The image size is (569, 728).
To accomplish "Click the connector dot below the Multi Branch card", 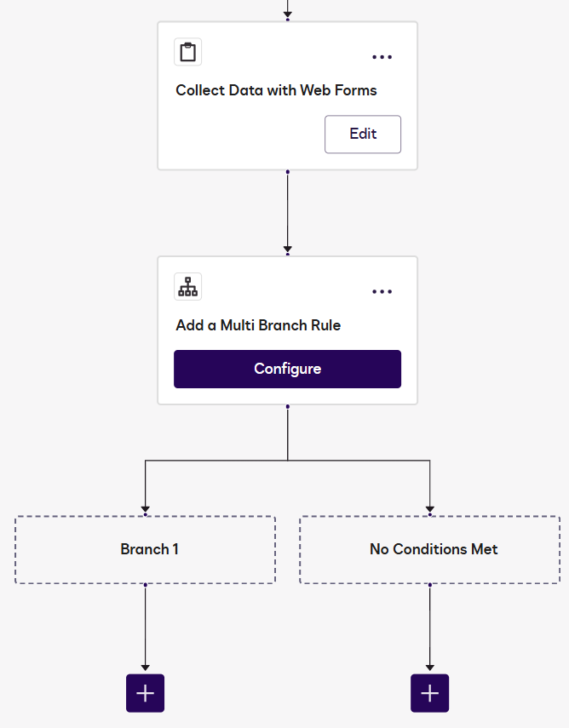I will pos(287,408).
